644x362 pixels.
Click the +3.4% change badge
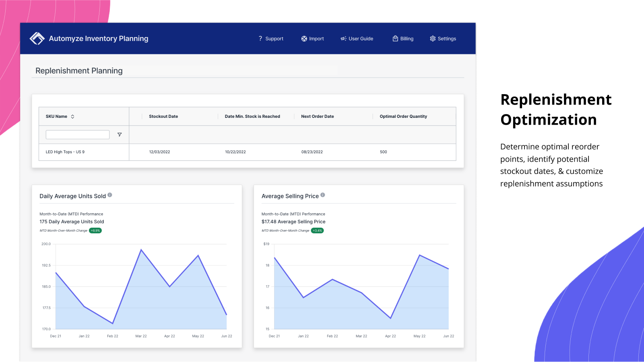[x=317, y=230]
